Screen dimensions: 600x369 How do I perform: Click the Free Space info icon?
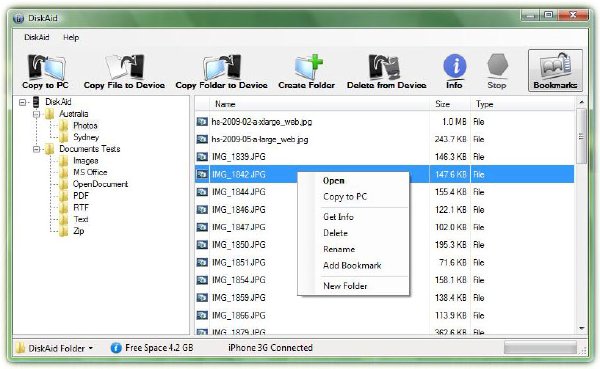tap(116, 348)
